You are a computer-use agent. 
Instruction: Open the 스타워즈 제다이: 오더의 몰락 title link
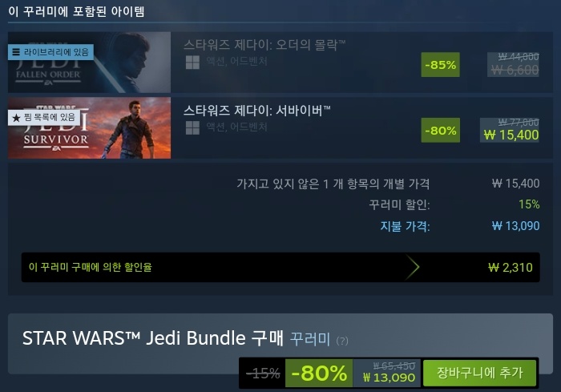pos(264,45)
